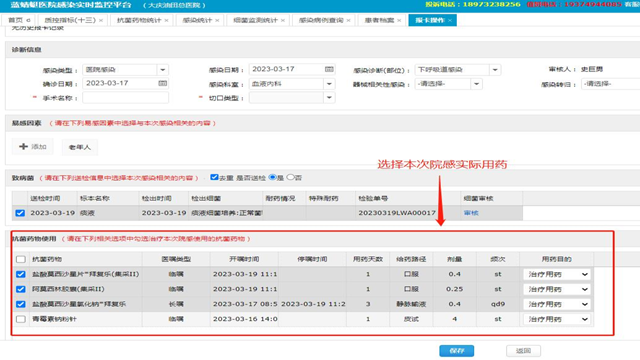
Task: Click the 检验单号 value 20230319LWA00017
Action: pos(397,213)
